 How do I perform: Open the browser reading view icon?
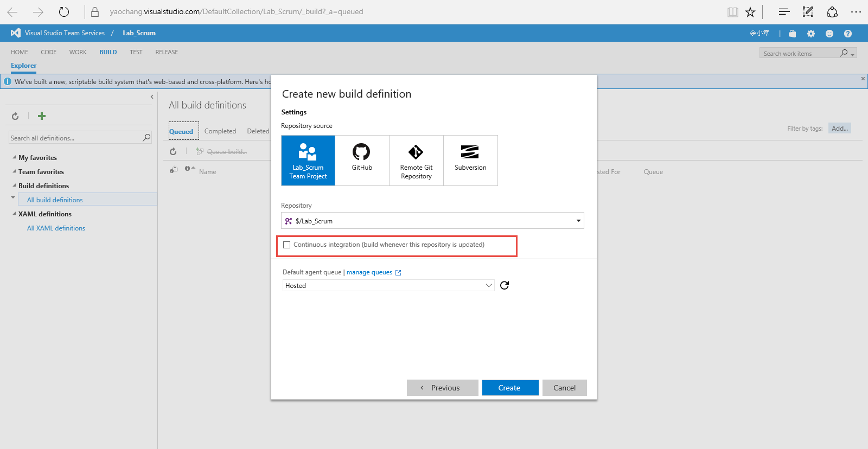[x=732, y=12]
